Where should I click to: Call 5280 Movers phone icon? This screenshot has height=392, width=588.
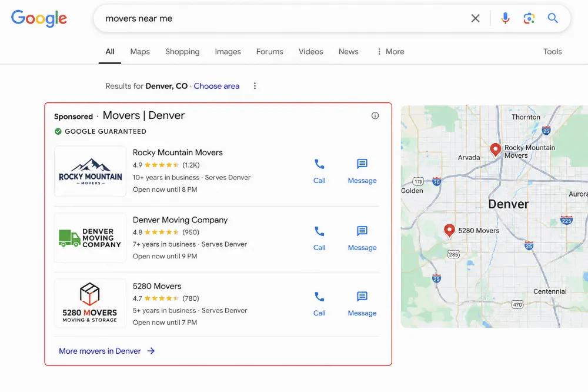click(x=319, y=297)
